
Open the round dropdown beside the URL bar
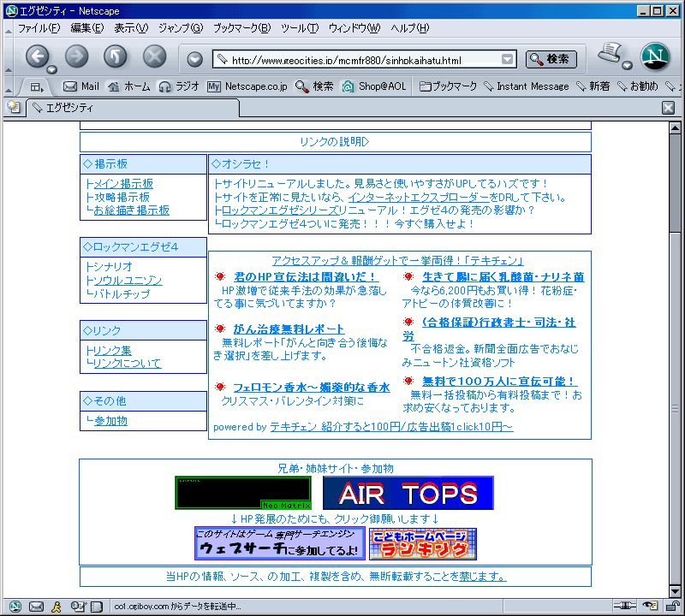coord(195,59)
